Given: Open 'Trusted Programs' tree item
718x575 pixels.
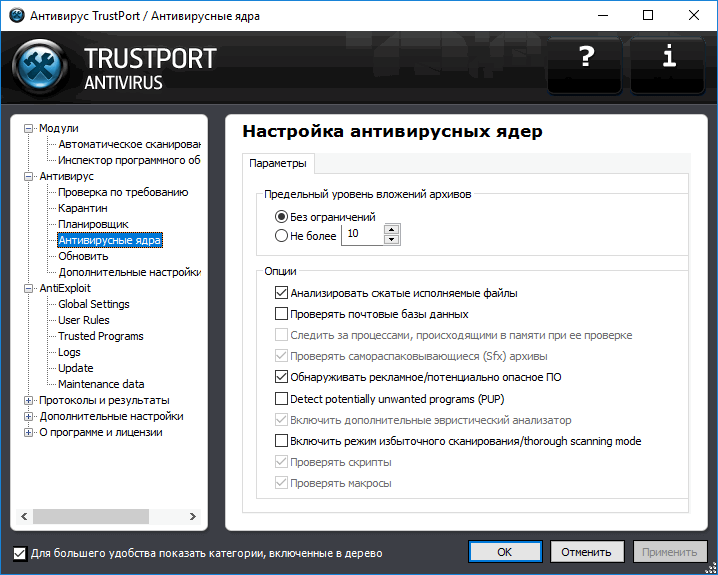Looking at the screenshot, I should (x=101, y=336).
